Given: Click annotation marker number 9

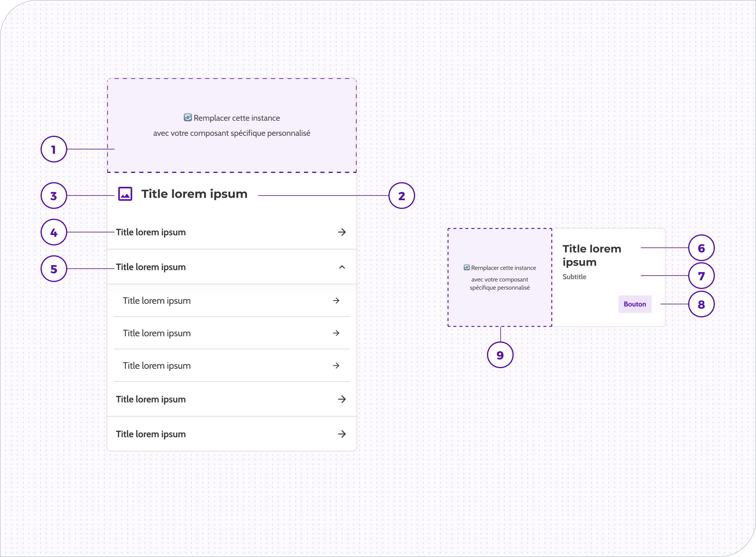Looking at the screenshot, I should [x=500, y=355].
